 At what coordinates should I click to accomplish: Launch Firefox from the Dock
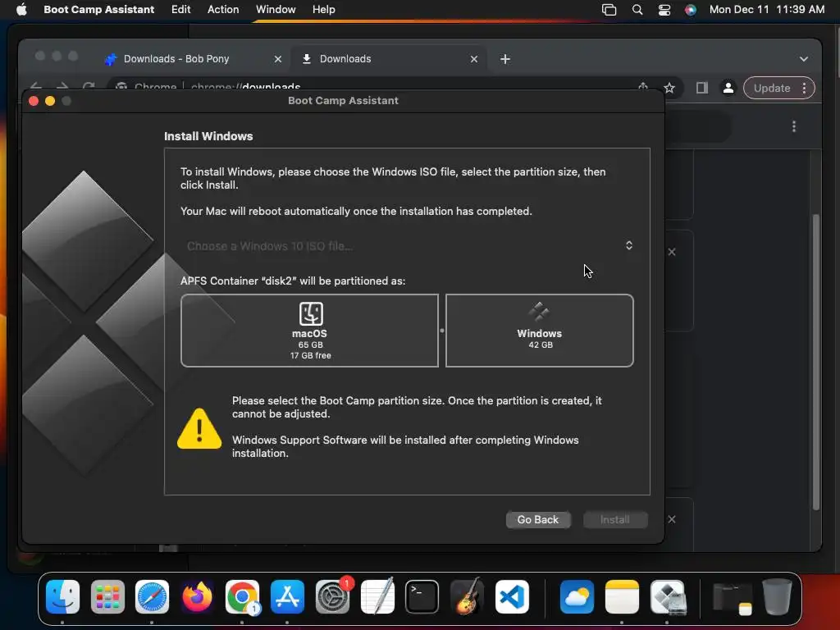click(197, 596)
